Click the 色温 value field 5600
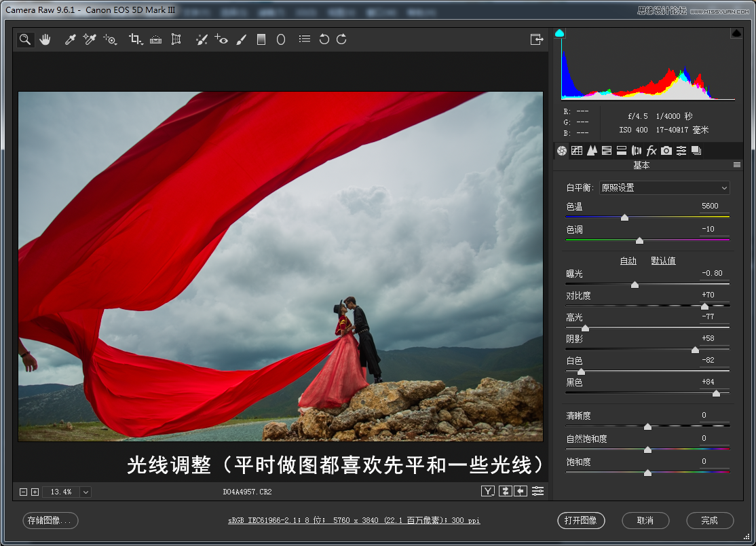 point(714,206)
